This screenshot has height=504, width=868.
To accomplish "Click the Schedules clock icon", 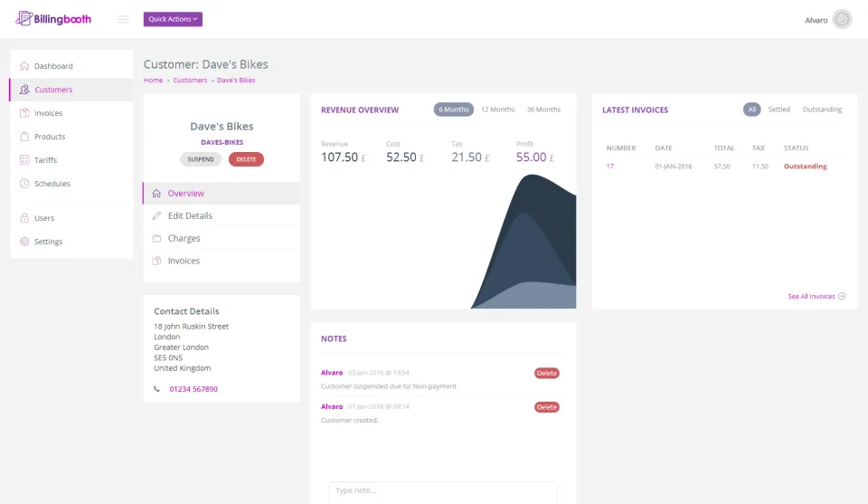I will coord(24,184).
